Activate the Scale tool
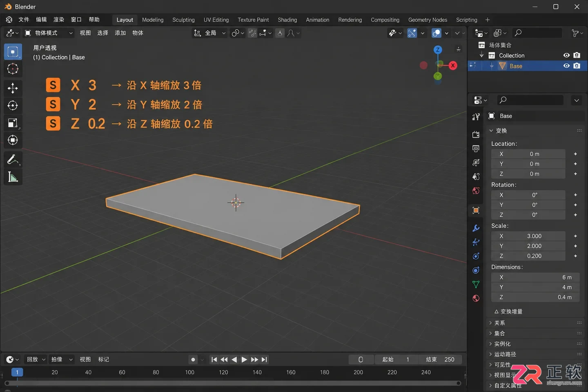588x392 pixels. tap(13, 123)
